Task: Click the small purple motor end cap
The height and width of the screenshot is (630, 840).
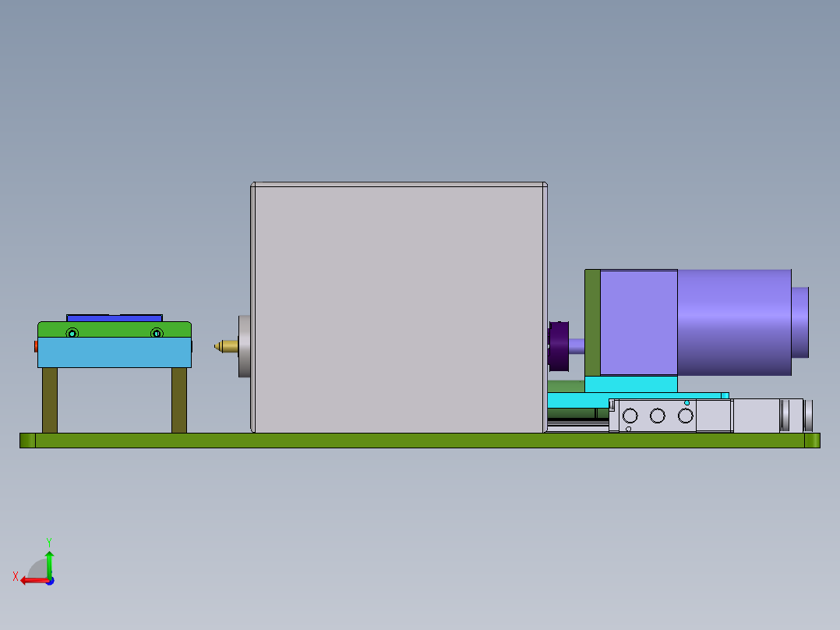Action: coord(799,322)
